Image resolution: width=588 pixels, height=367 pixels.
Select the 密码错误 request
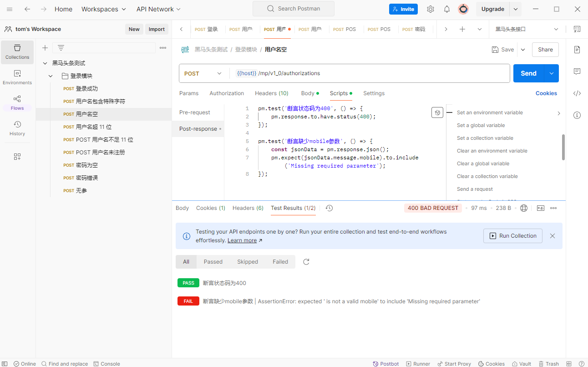[87, 178]
